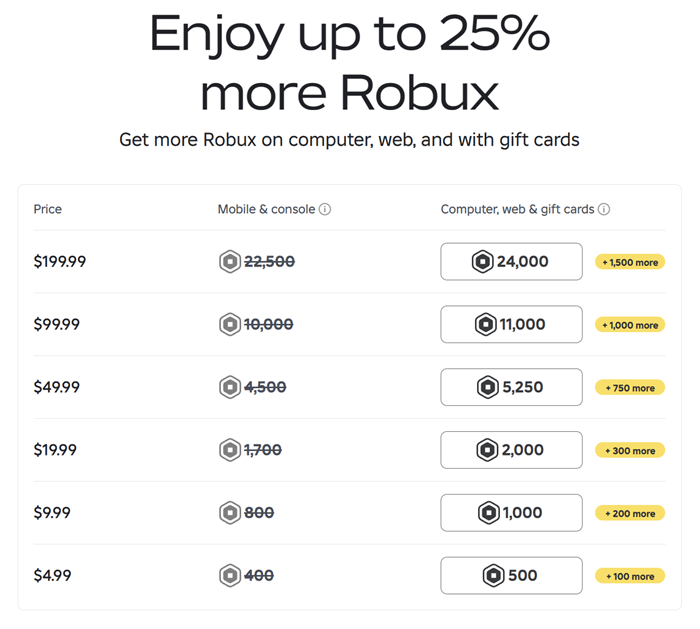Click the Robux icon beside crossed-out 10,000
Viewport: 700px width, 629px height.
(230, 325)
